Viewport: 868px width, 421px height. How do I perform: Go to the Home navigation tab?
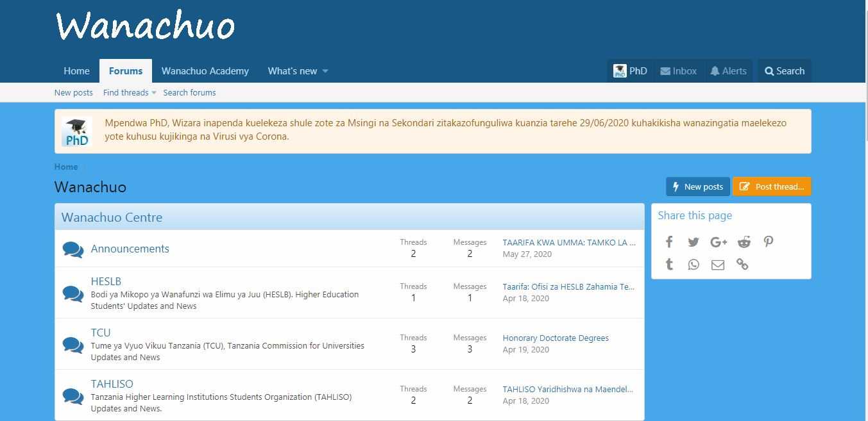click(x=76, y=71)
